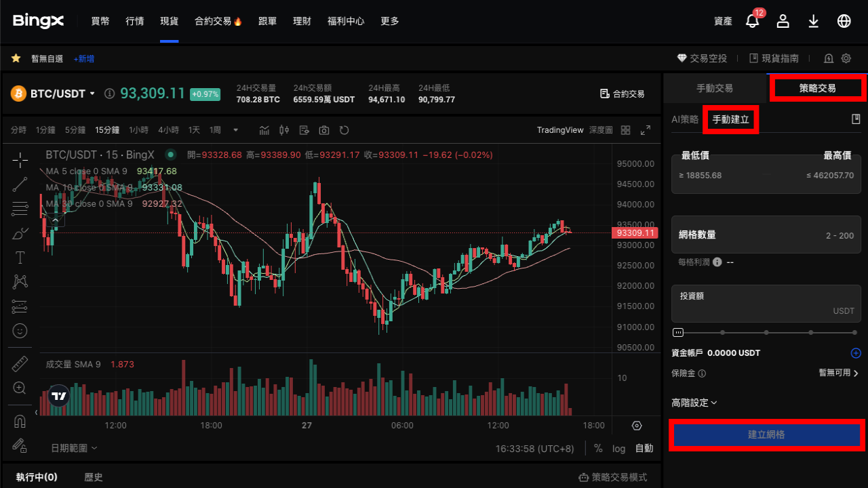Select the crosshair cursor tool
The width and height of the screenshot is (868, 488).
20,160
